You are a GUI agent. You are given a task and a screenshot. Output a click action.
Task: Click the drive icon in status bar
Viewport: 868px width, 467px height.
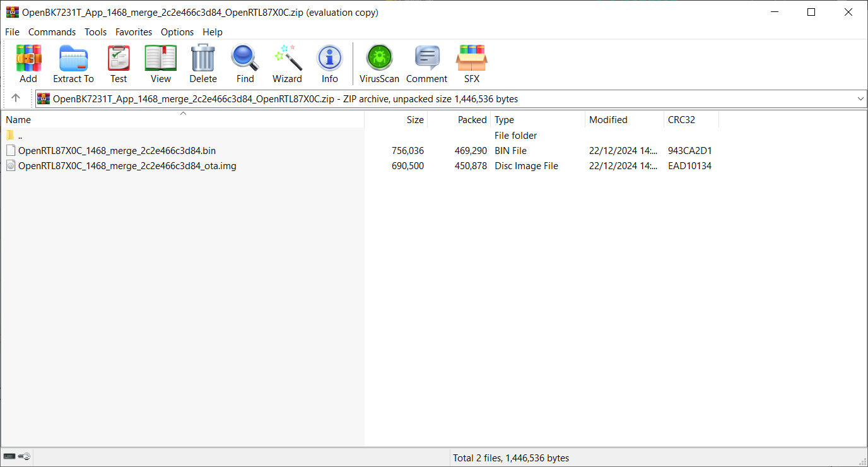pos(9,456)
